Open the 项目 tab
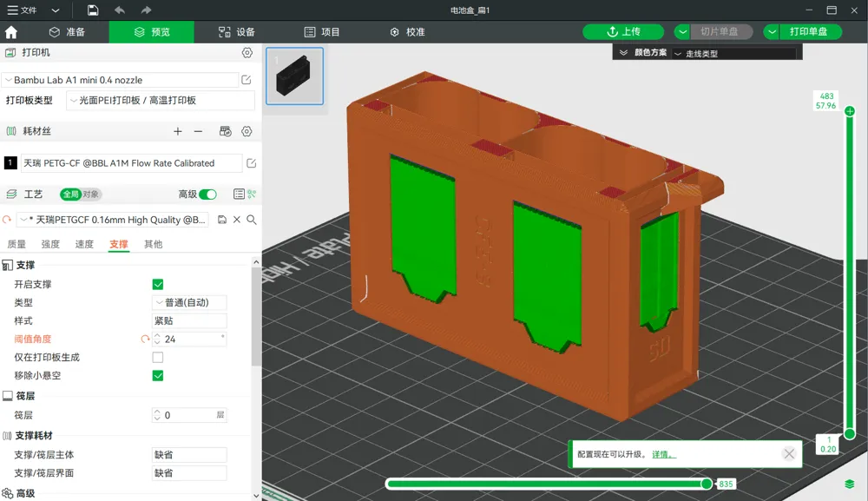Screen dimensions: 868x501 (322, 32)
